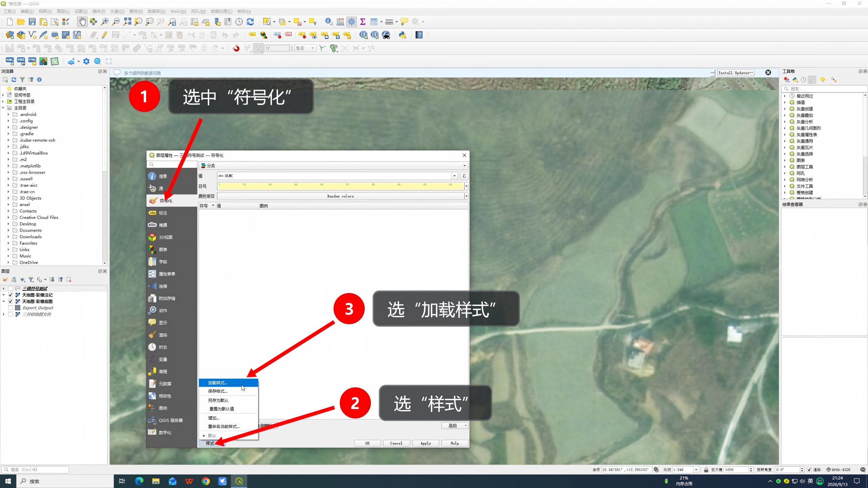Open the Random colors ramp dropdown
Viewport: 868px width, 488px height.
[x=466, y=196]
